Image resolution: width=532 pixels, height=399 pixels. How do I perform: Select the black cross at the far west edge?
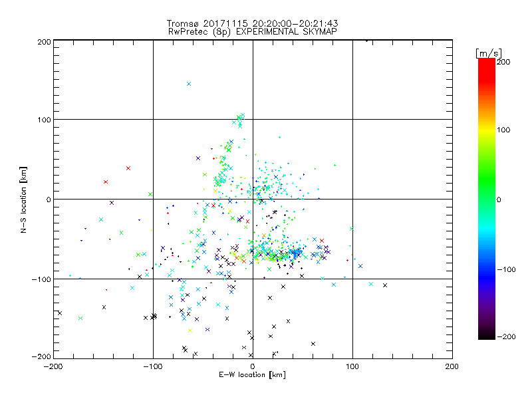click(60, 313)
